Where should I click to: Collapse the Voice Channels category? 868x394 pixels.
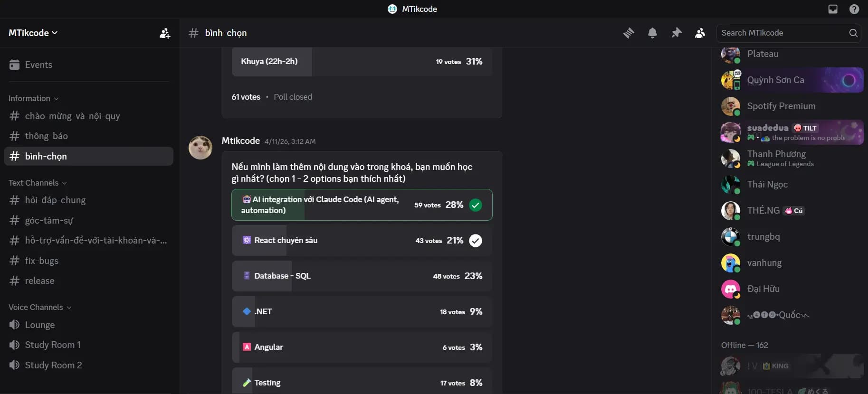[x=40, y=307]
